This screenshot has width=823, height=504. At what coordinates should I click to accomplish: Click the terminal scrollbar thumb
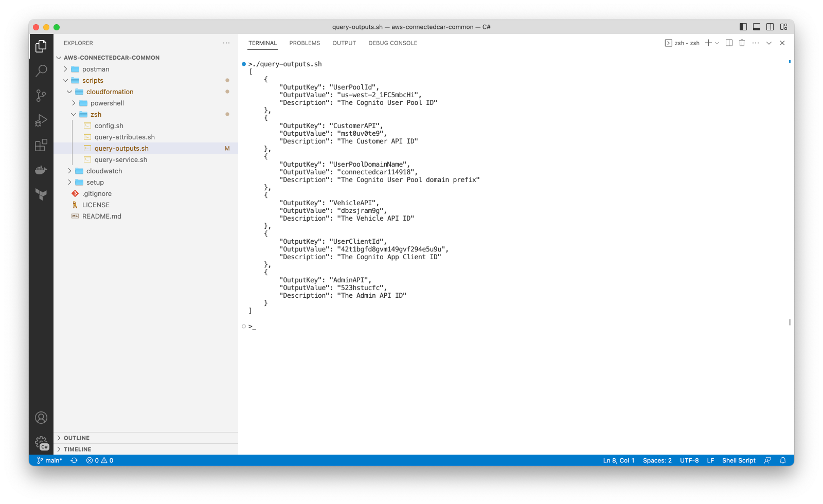point(790,322)
